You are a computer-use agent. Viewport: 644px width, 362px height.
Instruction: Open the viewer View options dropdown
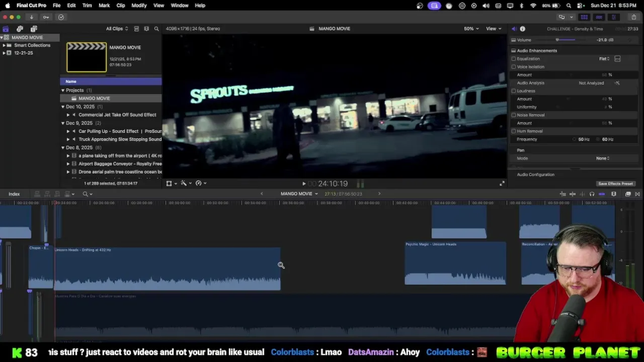point(493,29)
